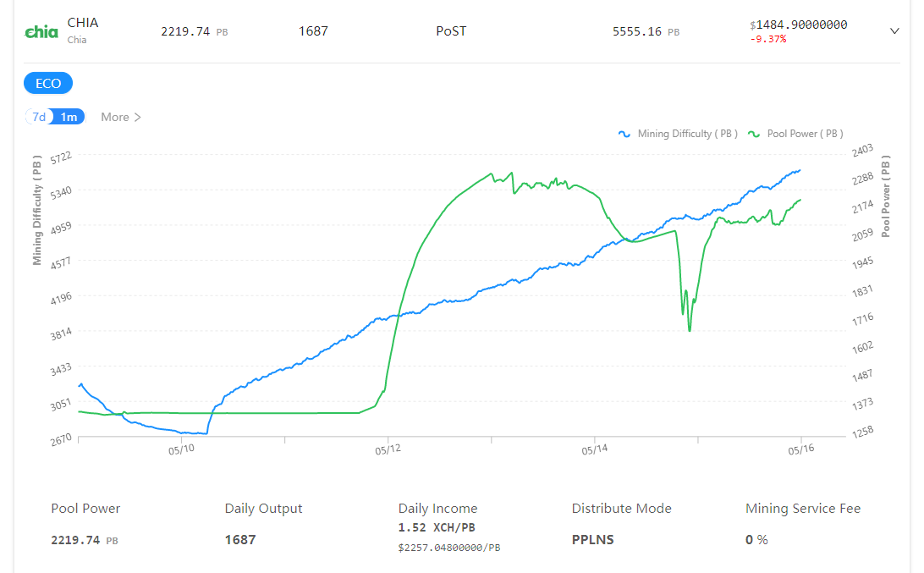Click the ECO mode button
Screen dimensions: 924x573
click(48, 83)
